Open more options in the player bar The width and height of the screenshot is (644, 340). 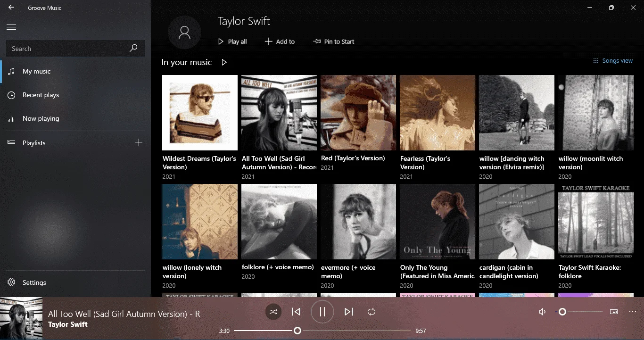point(633,312)
